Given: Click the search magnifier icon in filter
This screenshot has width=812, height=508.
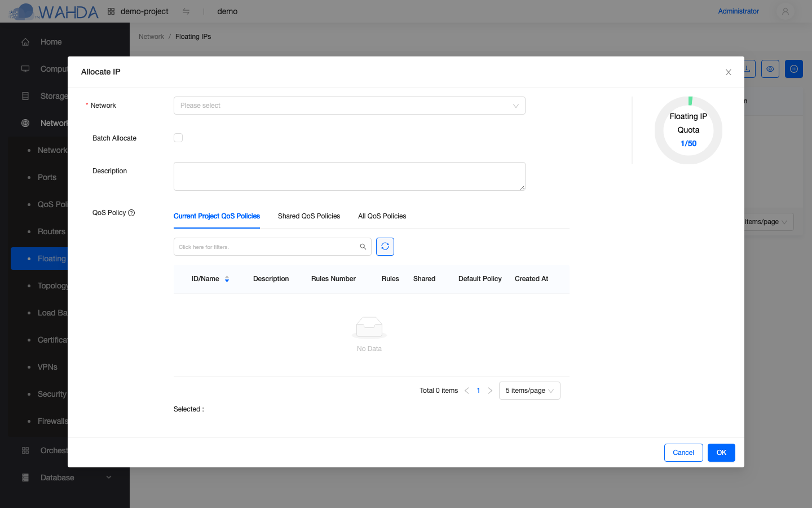Looking at the screenshot, I should tap(363, 247).
